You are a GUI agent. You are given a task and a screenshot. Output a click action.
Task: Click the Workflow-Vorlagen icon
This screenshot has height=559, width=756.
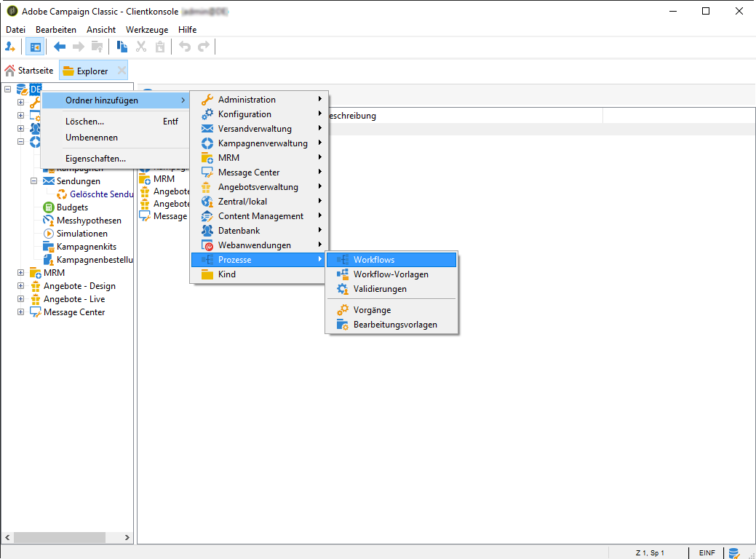pyautogui.click(x=342, y=274)
